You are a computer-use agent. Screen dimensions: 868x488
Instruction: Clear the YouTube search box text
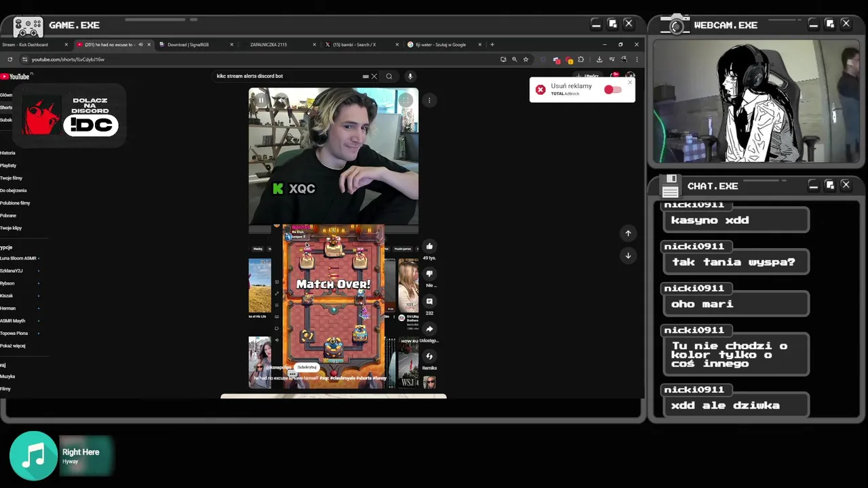coord(374,76)
